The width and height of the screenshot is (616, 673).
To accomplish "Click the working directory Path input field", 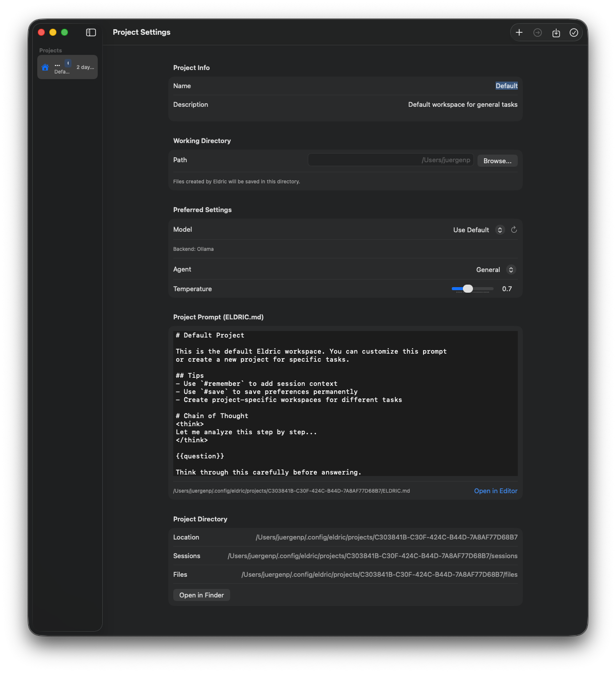I will click(x=390, y=160).
